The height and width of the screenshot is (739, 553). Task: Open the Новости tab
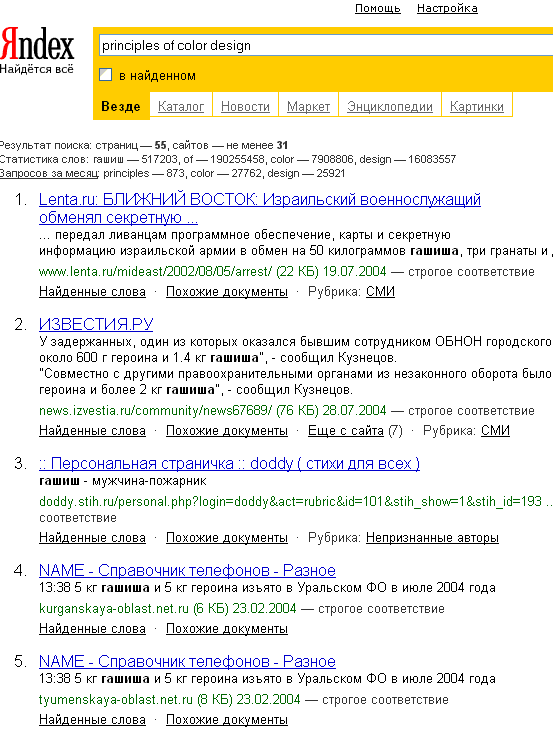pos(245,107)
